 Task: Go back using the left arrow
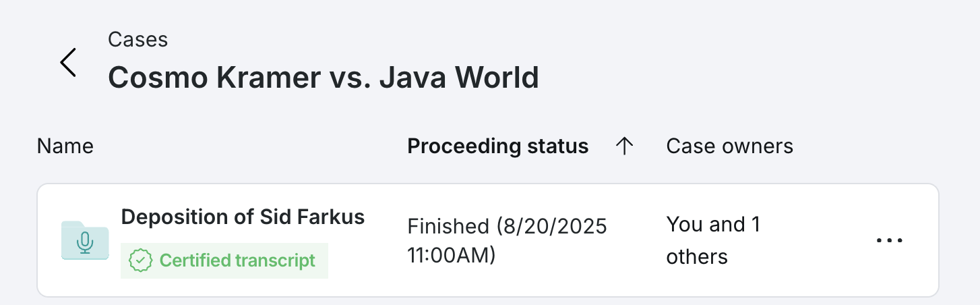coord(68,63)
